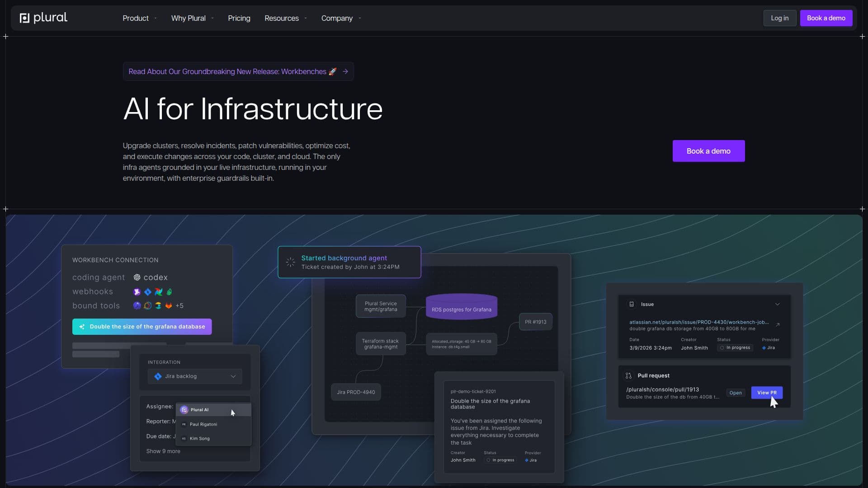Click John Smith under Creator in the Issue panel
This screenshot has width=868, height=488.
pyautogui.click(x=694, y=348)
